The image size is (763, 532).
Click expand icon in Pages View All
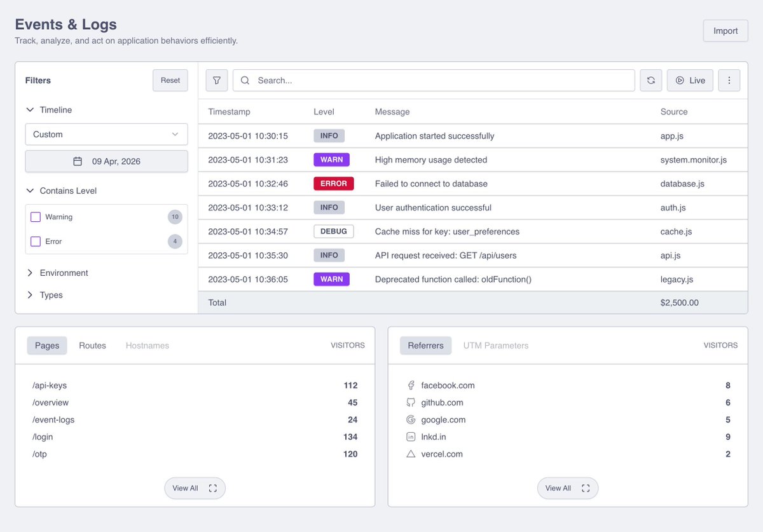213,488
